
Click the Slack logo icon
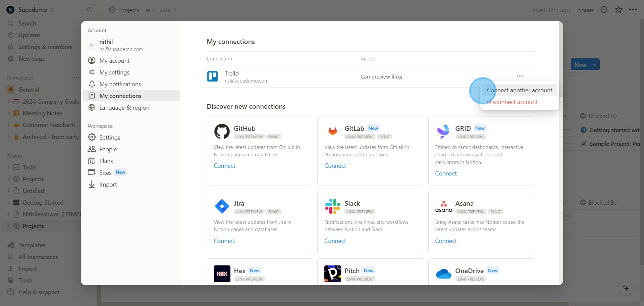[333, 206]
